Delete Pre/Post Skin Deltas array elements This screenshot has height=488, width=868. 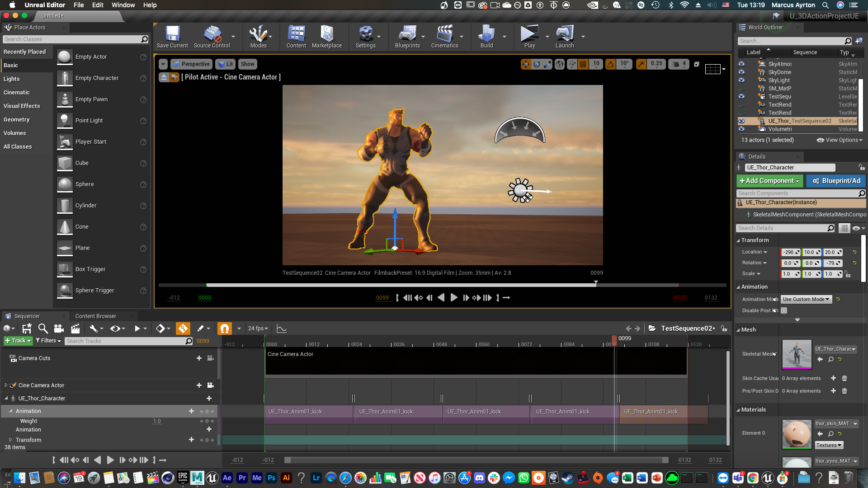point(844,391)
